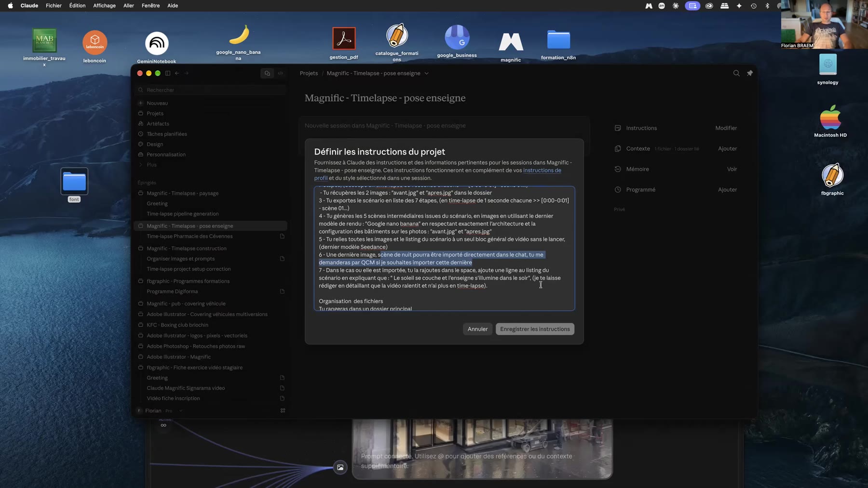Click Voir next to Mémoire
Screen dimensions: 868x488
tap(732, 169)
